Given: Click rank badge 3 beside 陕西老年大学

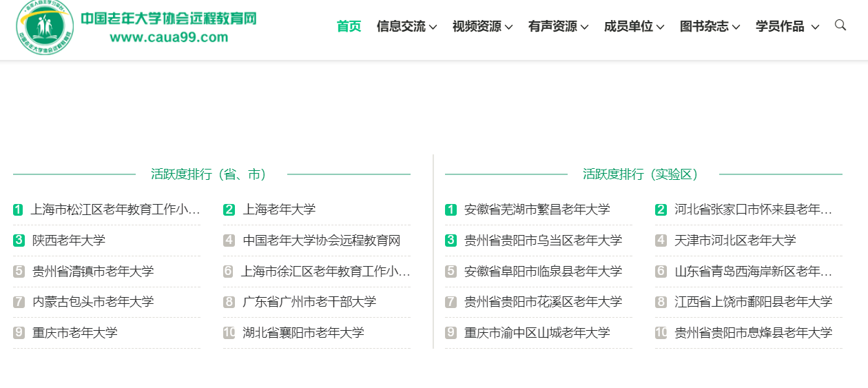Looking at the screenshot, I should pyautogui.click(x=19, y=241).
